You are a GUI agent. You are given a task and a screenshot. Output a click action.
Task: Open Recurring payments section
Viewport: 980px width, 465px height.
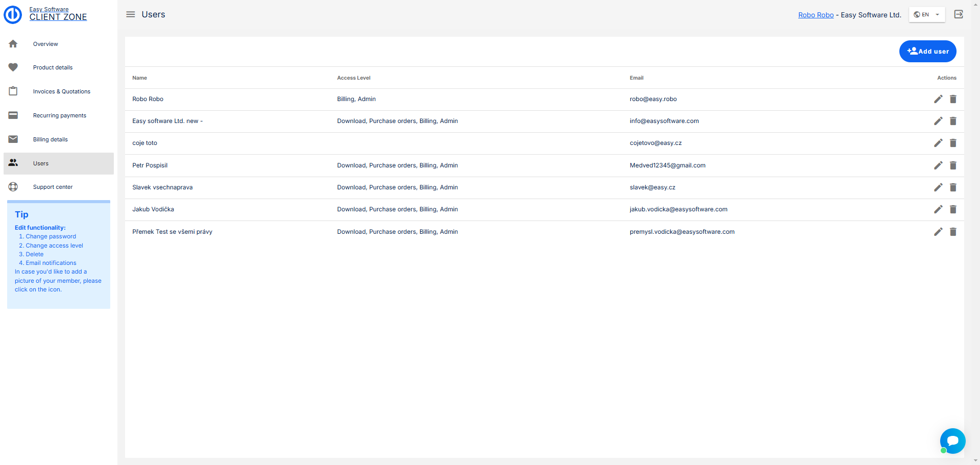[x=59, y=115]
